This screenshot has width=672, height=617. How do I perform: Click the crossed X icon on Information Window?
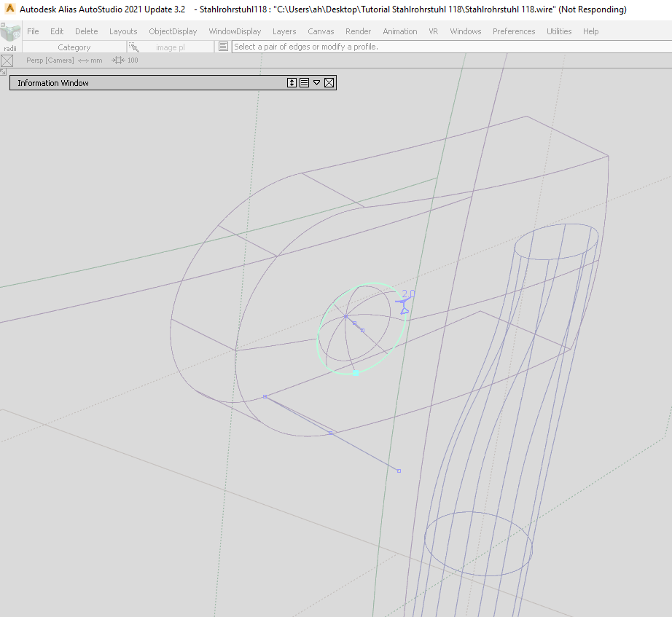[x=329, y=82]
